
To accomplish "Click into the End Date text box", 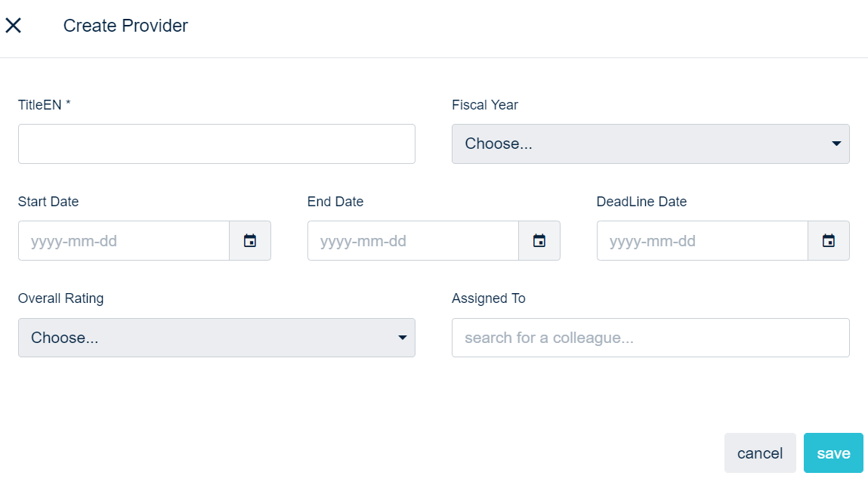I will [x=413, y=241].
